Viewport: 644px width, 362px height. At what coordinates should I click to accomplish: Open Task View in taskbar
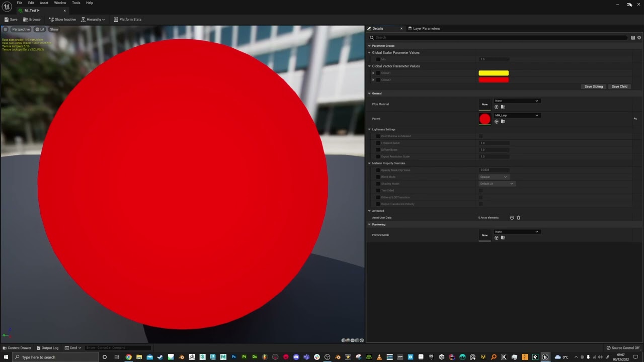(x=116, y=357)
